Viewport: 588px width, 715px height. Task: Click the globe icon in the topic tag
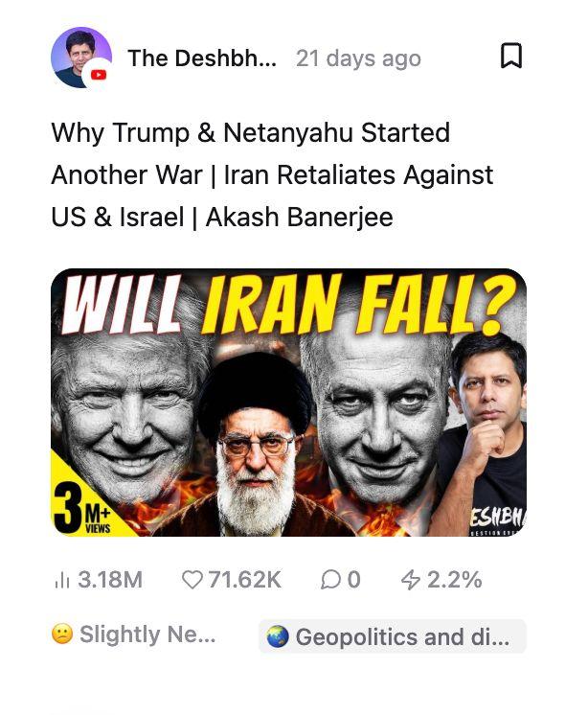pyautogui.click(x=278, y=636)
